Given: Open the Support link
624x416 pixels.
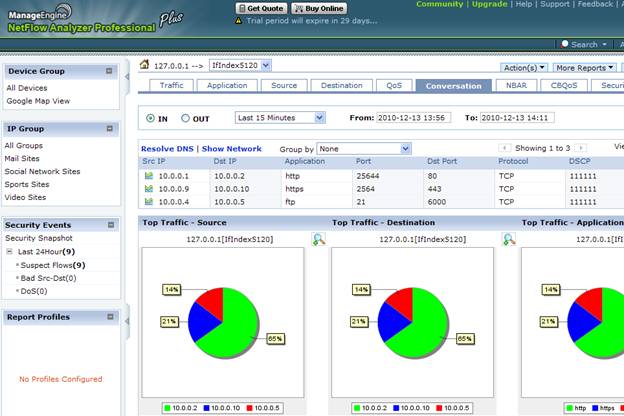Looking at the screenshot, I should point(555,4).
